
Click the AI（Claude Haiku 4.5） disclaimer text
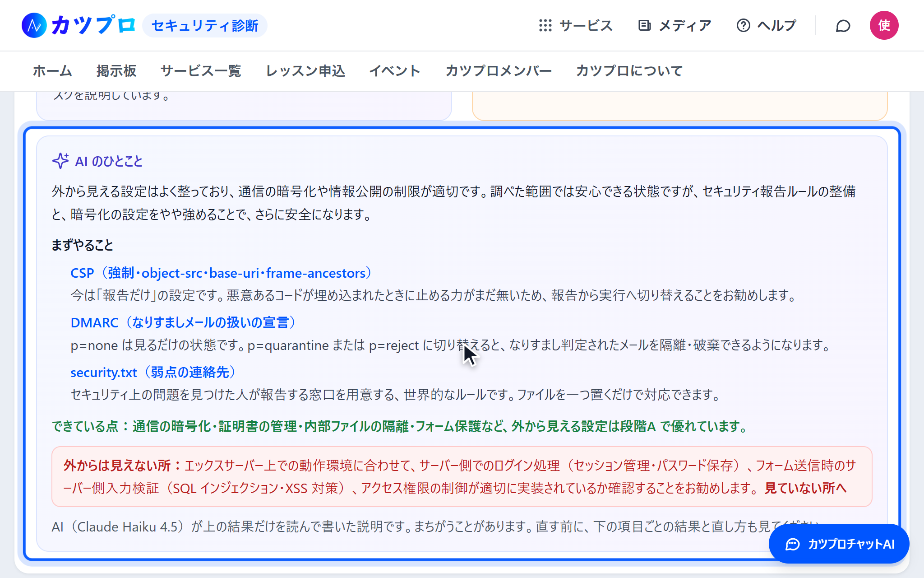coord(435,527)
